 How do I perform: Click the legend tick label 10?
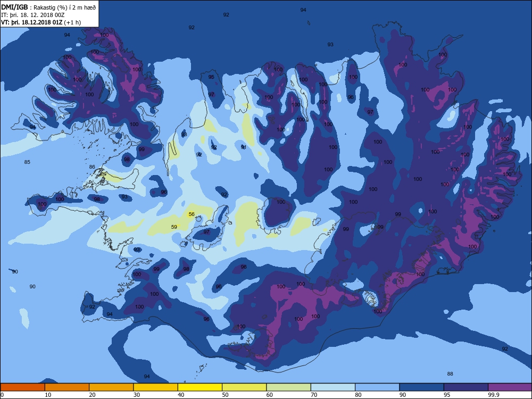click(48, 395)
